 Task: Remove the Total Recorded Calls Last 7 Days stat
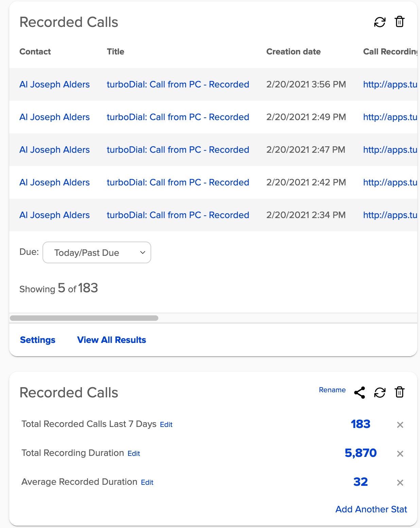point(400,425)
